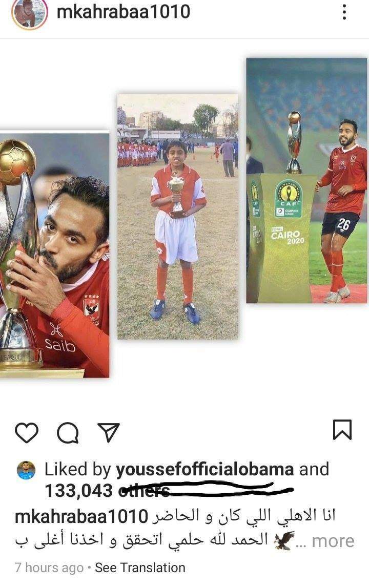Share post using the paper plane icon

(x=109, y=432)
